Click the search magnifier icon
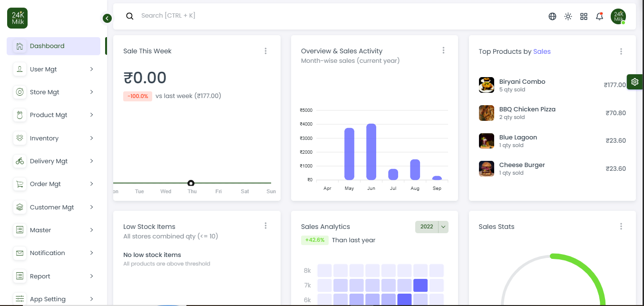644x306 pixels. (130, 16)
